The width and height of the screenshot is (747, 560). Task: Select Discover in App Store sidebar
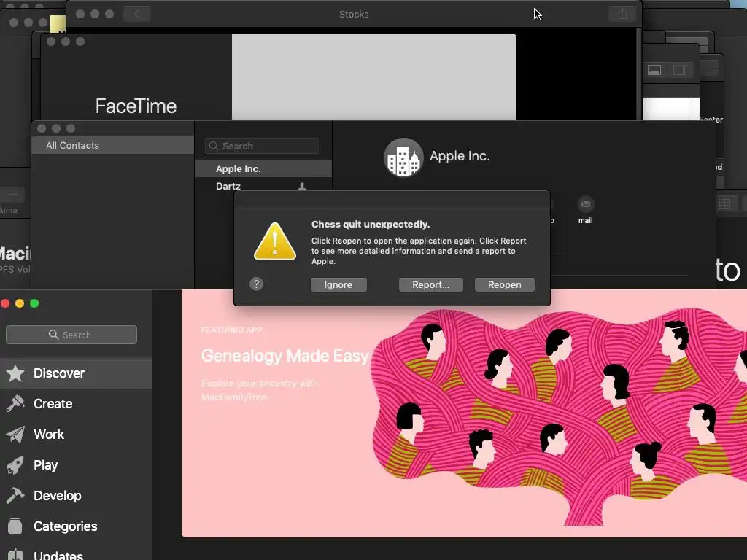76,373
